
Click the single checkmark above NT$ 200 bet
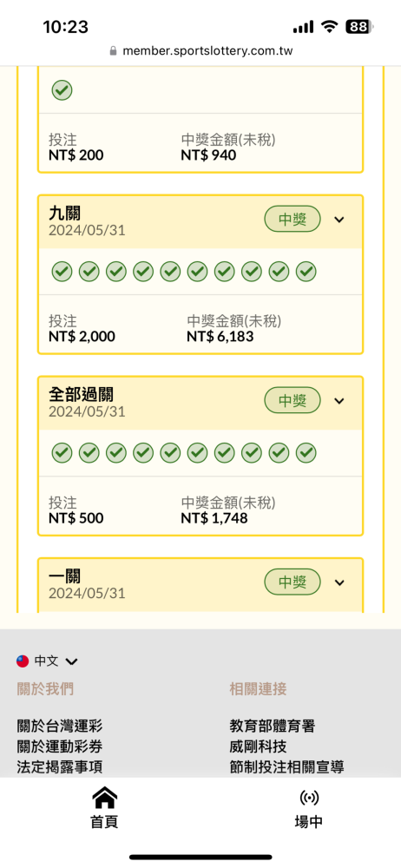click(62, 90)
